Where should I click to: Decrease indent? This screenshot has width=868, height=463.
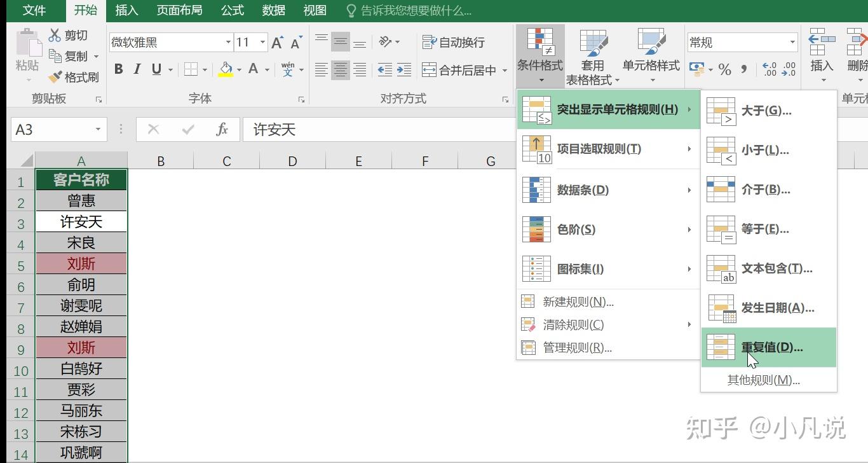coord(385,70)
